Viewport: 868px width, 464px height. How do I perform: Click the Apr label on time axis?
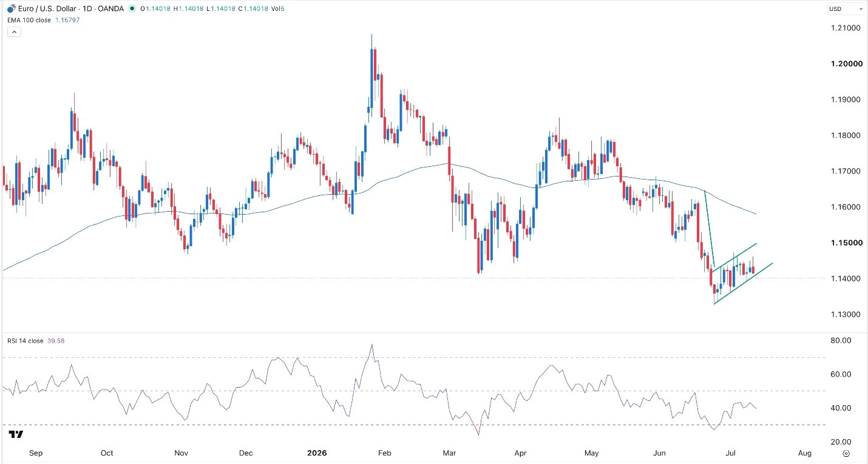click(520, 453)
